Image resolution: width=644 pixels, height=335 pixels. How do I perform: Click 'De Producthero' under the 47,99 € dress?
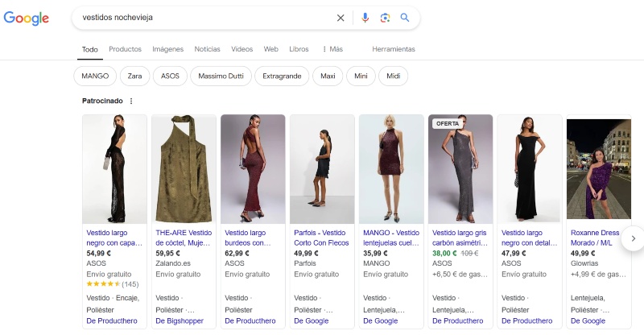(x=527, y=321)
